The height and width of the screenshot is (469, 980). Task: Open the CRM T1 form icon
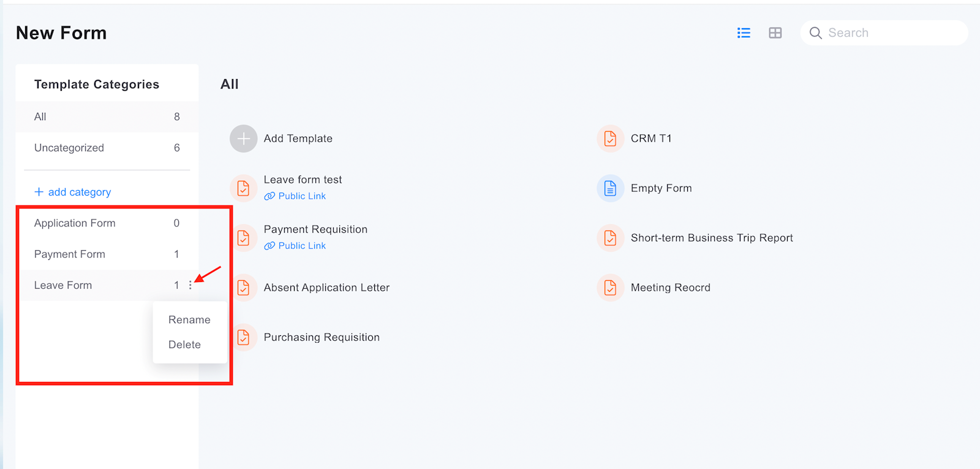point(610,139)
